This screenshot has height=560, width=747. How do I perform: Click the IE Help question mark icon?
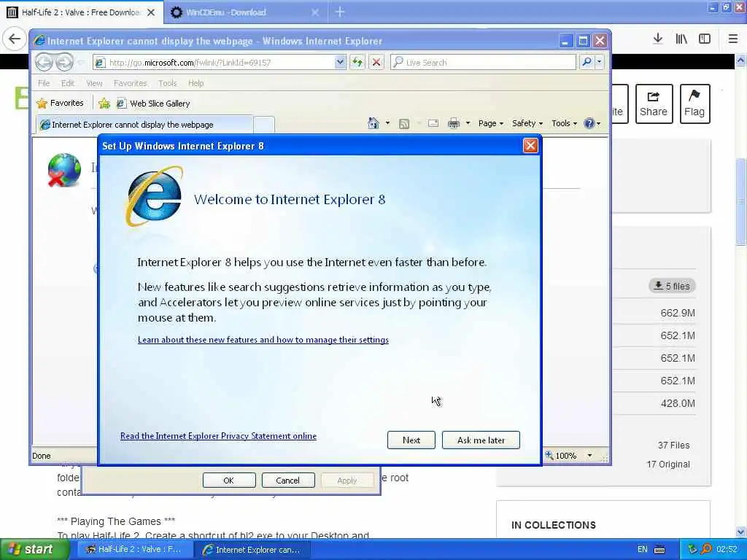589,123
